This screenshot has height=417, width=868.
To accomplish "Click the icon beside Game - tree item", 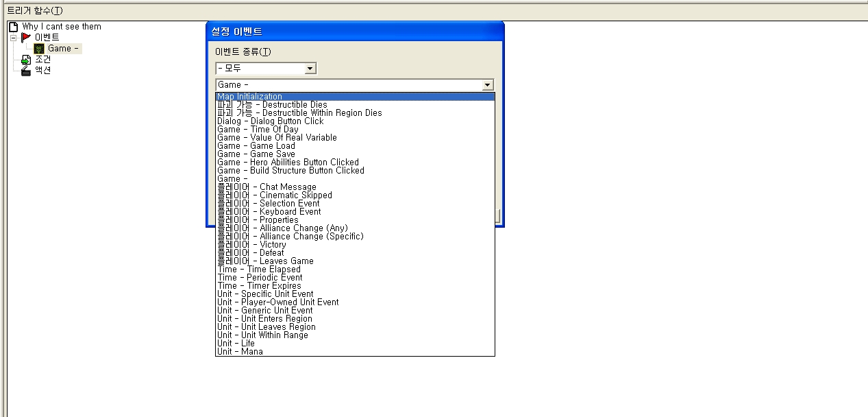I will tap(40, 49).
